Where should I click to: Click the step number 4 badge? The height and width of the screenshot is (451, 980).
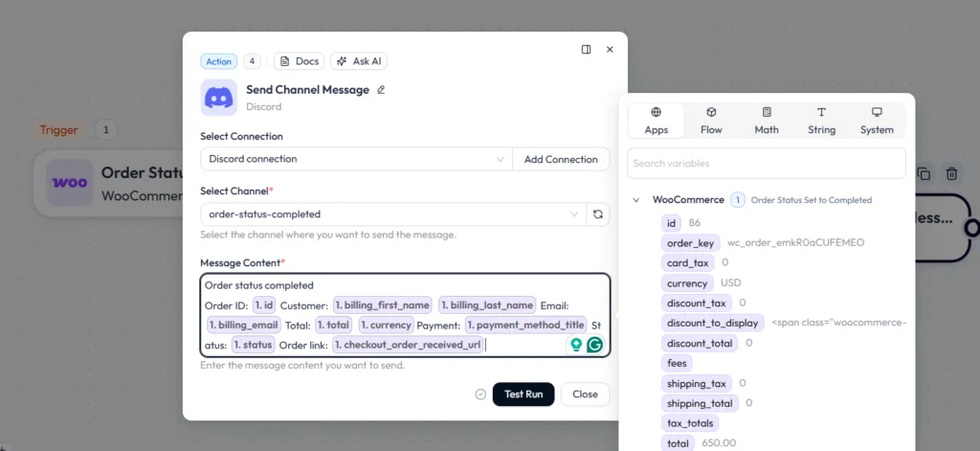click(252, 61)
